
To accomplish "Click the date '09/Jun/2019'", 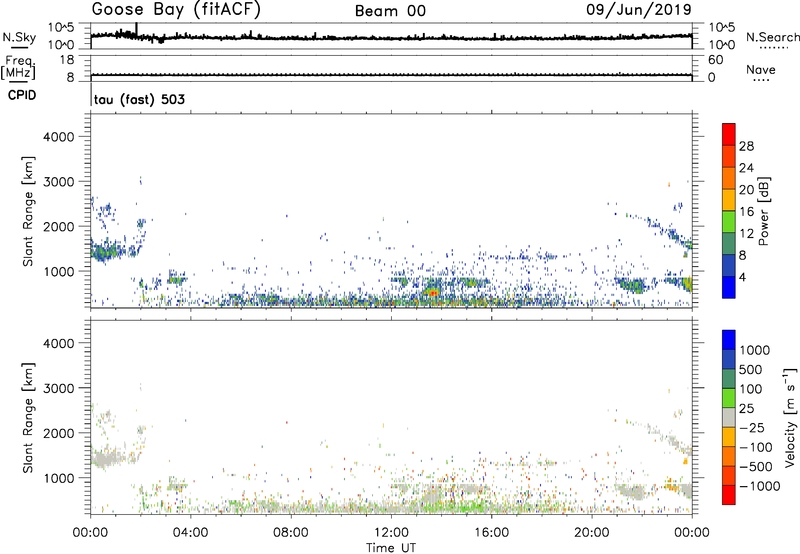I will [x=639, y=10].
